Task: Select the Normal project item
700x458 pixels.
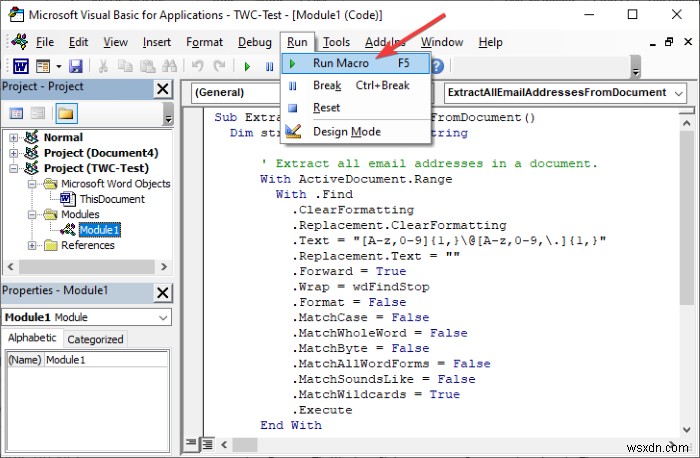Action: click(x=63, y=137)
